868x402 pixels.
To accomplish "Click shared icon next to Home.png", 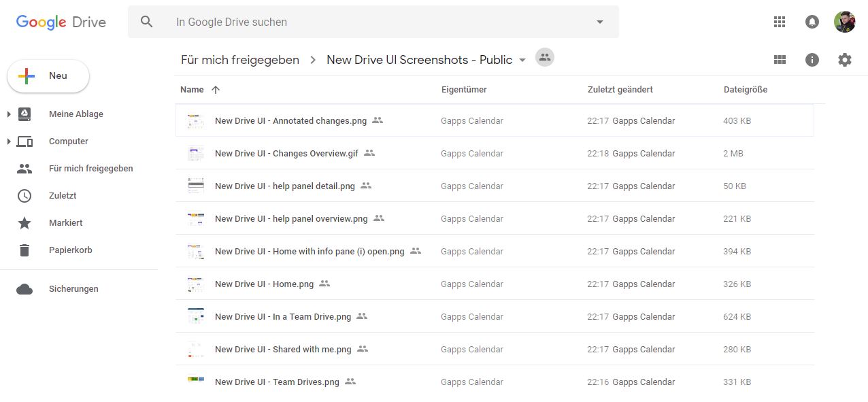I will coord(324,284).
